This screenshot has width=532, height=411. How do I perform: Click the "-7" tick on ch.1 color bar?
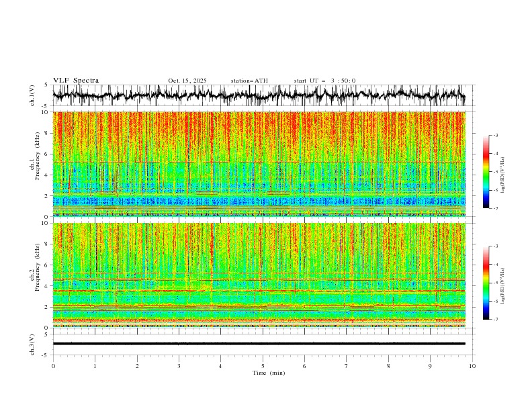tap(496, 208)
